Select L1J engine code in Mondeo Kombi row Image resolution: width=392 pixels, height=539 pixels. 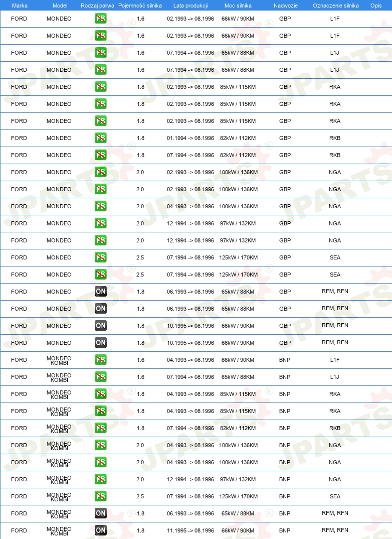click(x=335, y=377)
